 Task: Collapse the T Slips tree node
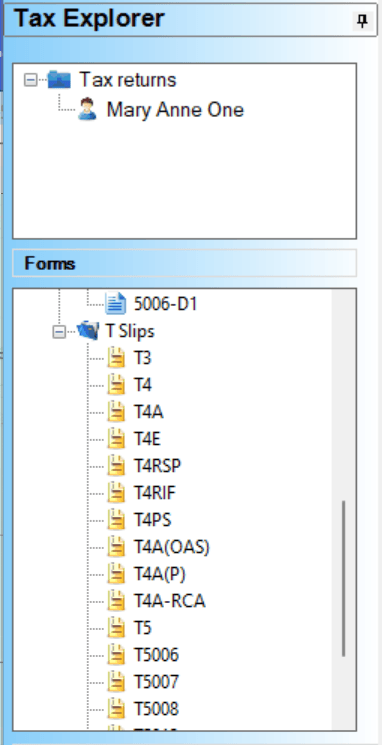pyautogui.click(x=59, y=332)
